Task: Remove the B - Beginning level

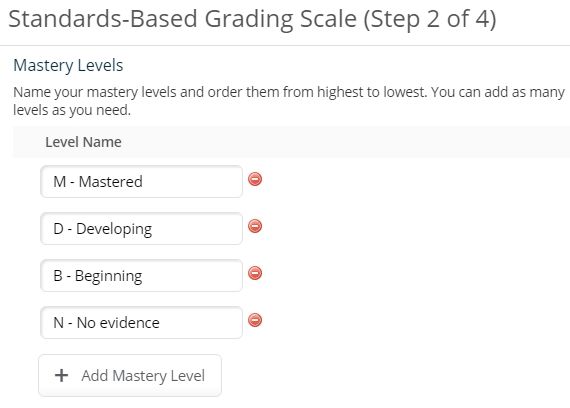Action: coord(255,273)
